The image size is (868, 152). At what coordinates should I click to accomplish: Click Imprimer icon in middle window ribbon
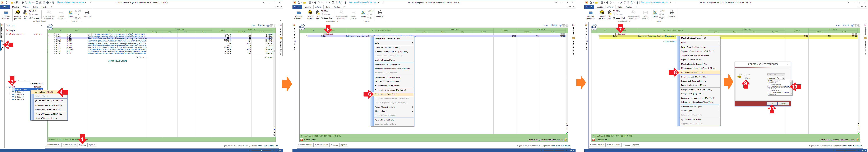380,14
